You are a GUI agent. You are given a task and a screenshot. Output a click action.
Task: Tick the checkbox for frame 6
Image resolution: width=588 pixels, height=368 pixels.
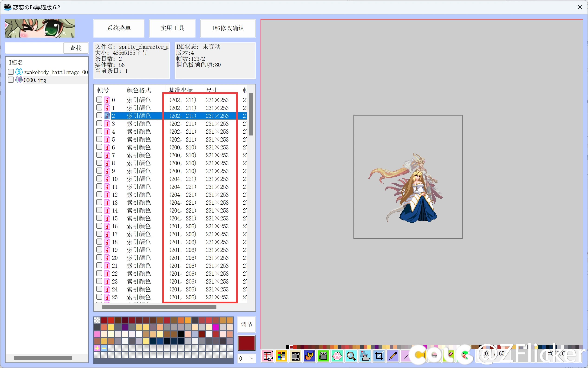tap(99, 147)
